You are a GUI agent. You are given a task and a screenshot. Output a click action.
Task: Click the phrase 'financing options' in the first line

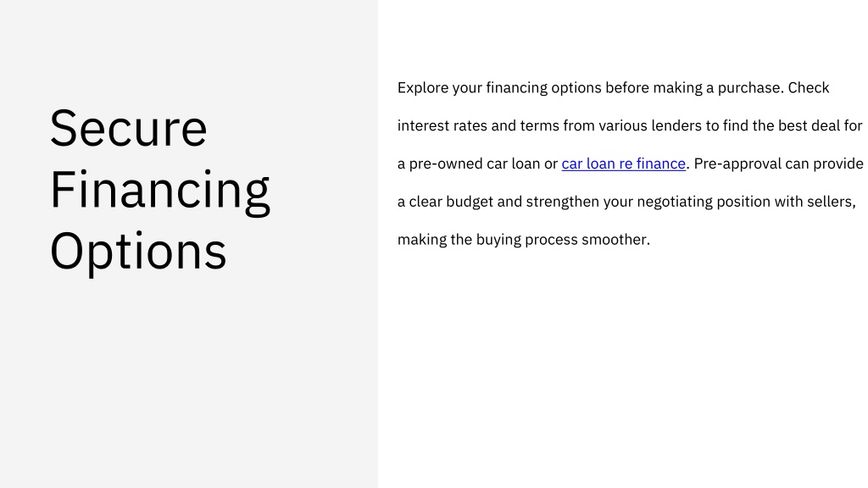543,88
